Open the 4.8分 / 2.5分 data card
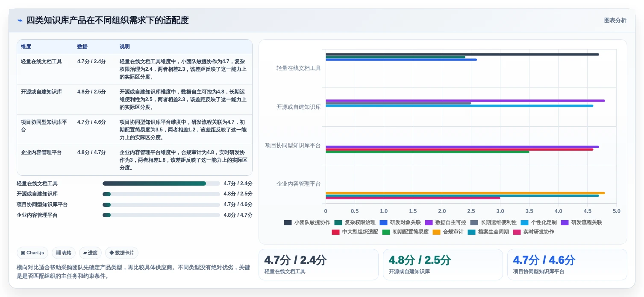The height and width of the screenshot is (297, 644). (443, 265)
